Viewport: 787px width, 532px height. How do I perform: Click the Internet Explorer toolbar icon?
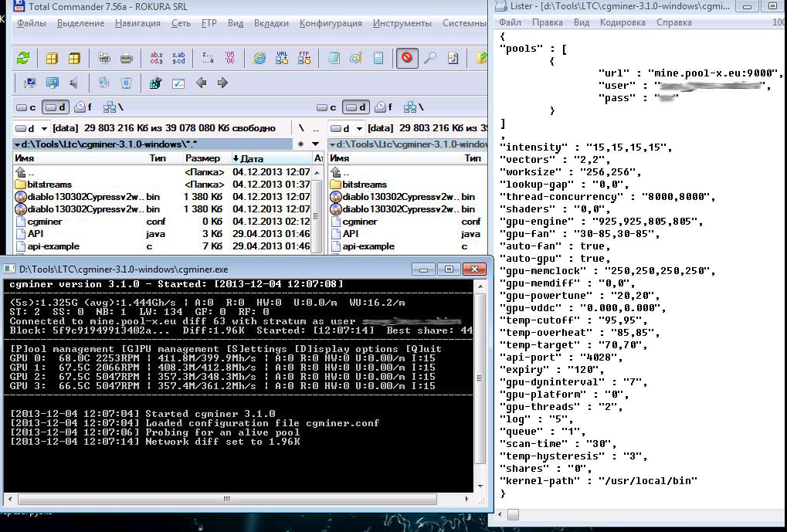point(260,58)
